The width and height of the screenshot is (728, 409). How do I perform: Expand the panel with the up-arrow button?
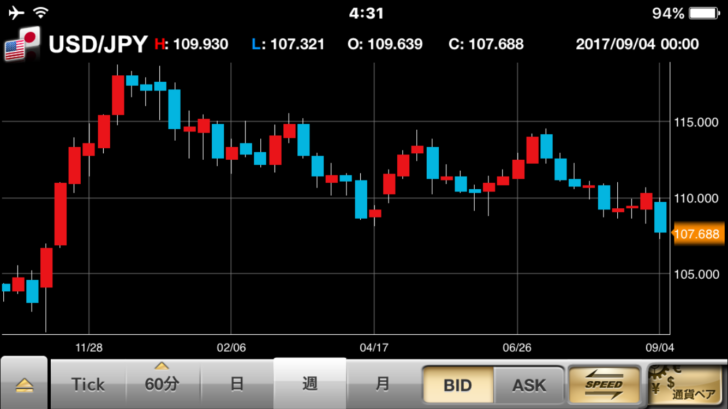(24, 385)
